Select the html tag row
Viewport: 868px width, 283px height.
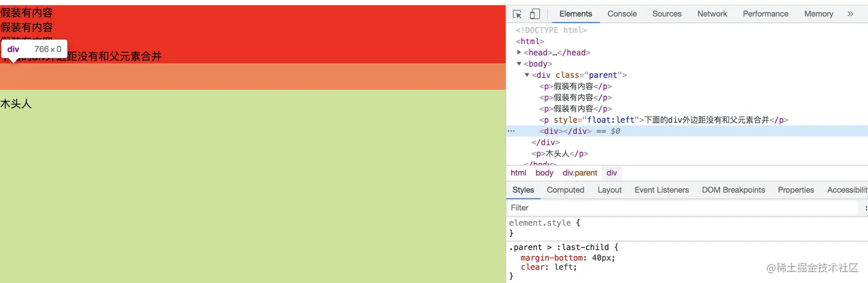[530, 41]
